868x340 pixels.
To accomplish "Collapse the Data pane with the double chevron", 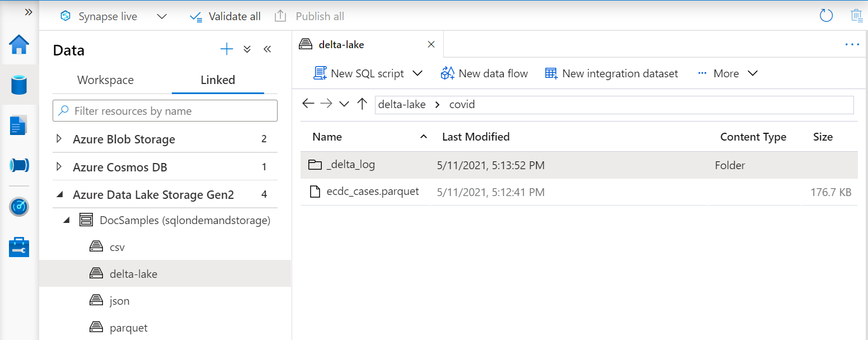I will pos(268,49).
